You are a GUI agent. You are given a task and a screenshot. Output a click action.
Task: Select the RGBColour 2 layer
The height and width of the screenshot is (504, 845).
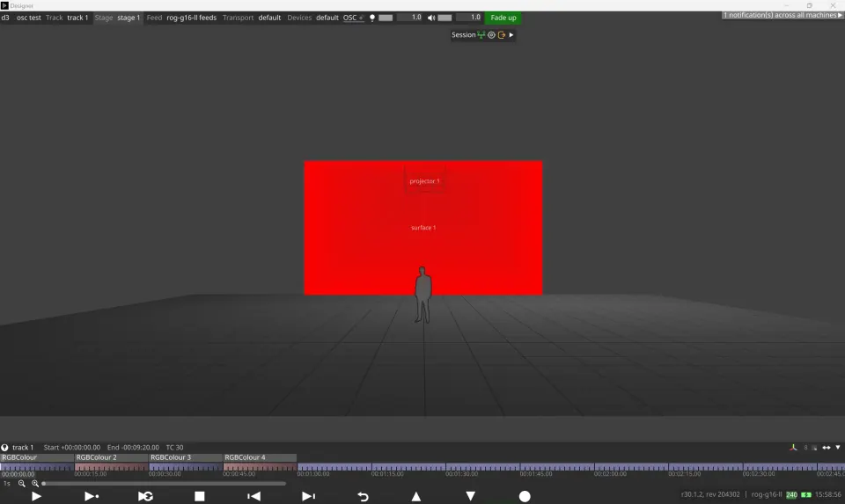pyautogui.click(x=111, y=457)
